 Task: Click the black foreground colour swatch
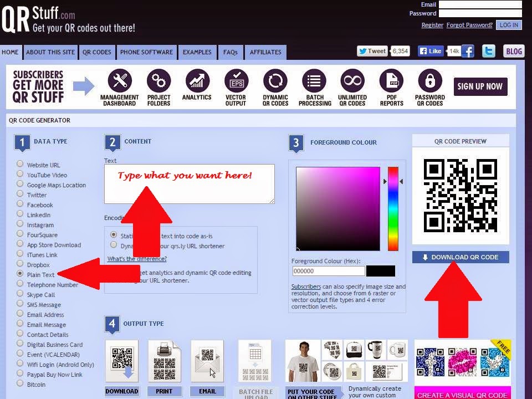380,271
